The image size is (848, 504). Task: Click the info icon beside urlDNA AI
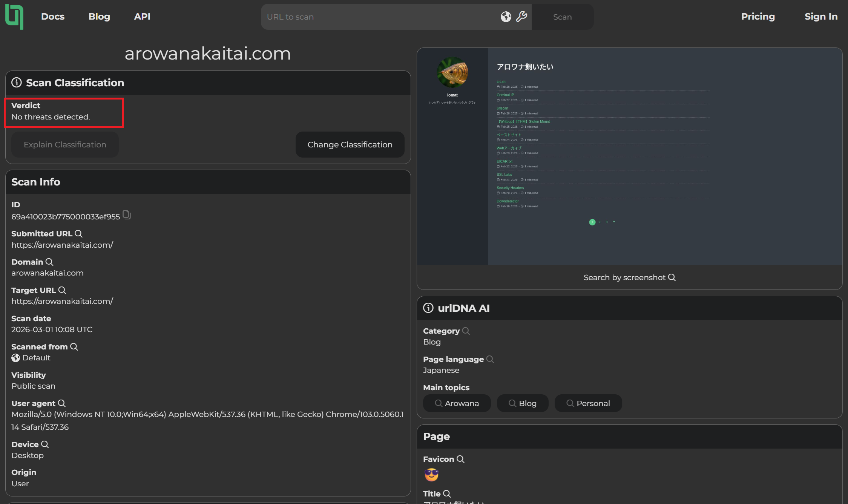428,308
